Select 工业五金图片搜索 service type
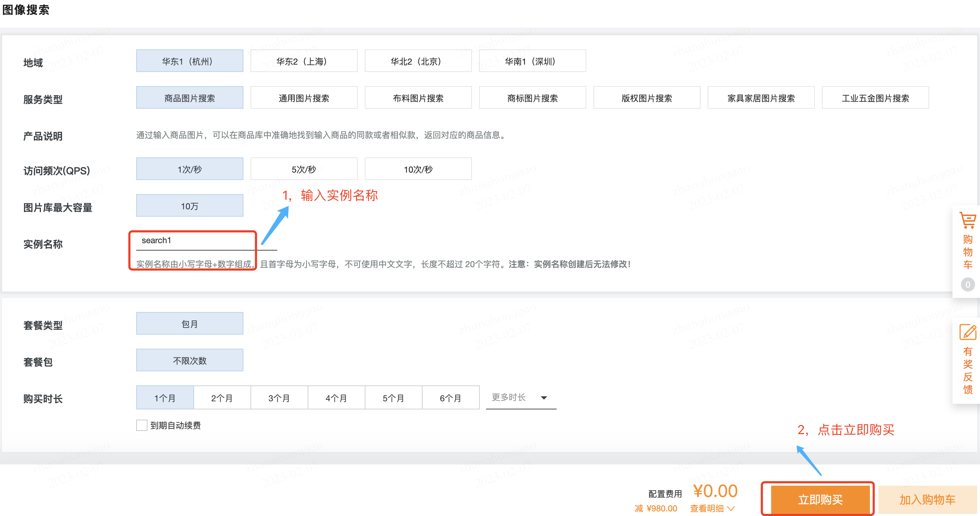Image resolution: width=980 pixels, height=516 pixels. (875, 98)
